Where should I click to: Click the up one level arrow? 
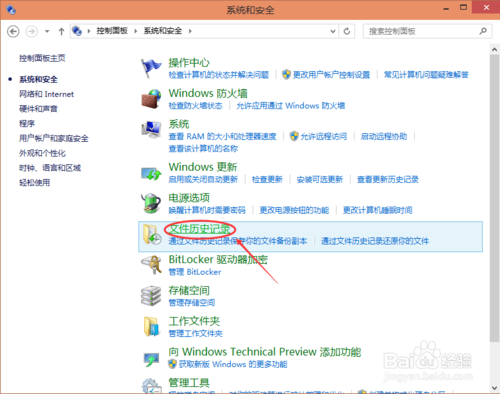click(61, 32)
